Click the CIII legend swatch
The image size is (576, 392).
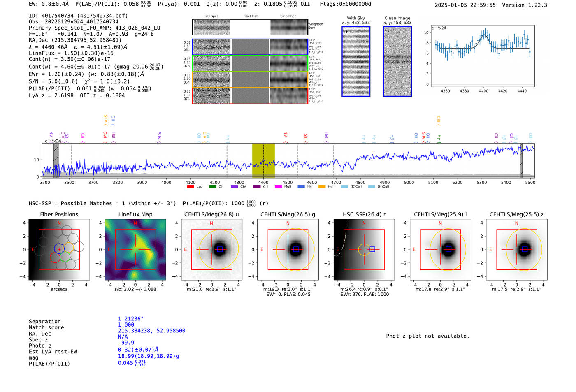(257, 187)
